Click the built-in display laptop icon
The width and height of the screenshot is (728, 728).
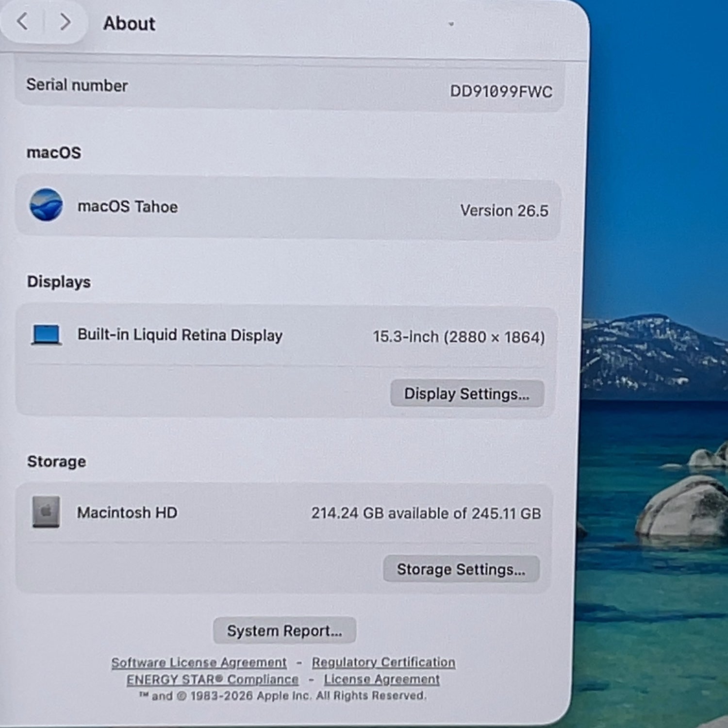[x=46, y=335]
